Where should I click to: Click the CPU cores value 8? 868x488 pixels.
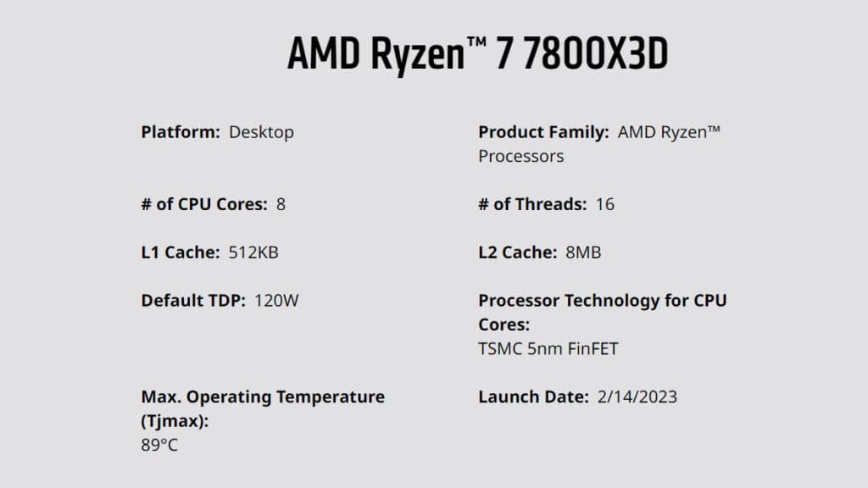(x=281, y=204)
